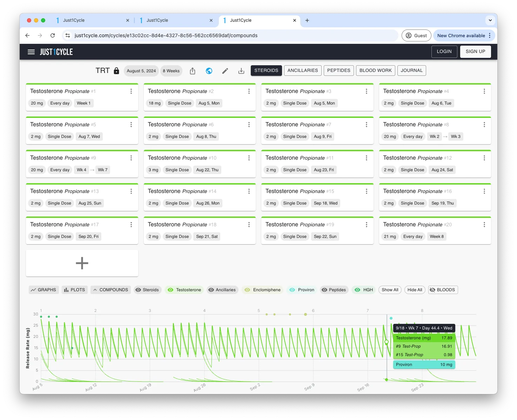Click the Every day chip on Propionate #1

(x=60, y=103)
